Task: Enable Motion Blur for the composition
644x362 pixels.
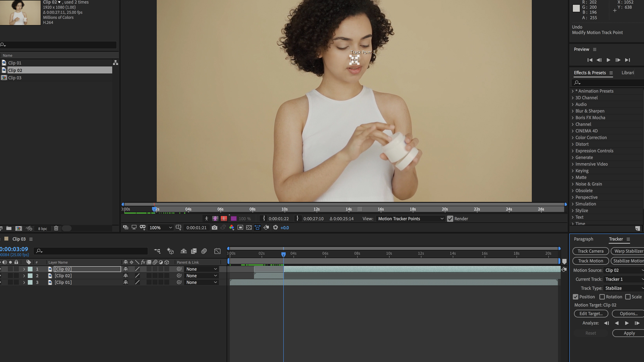Action: (205, 251)
